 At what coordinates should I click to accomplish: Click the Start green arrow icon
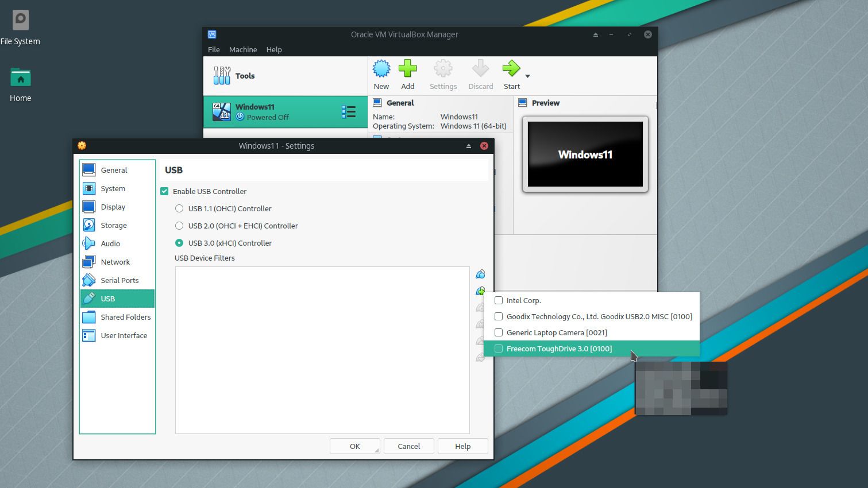(511, 69)
